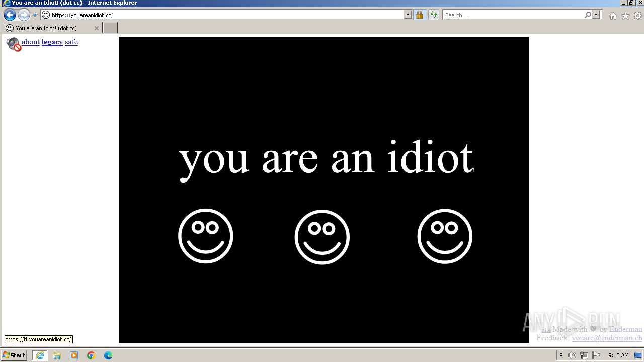Open Favorites star icon

coord(625,16)
